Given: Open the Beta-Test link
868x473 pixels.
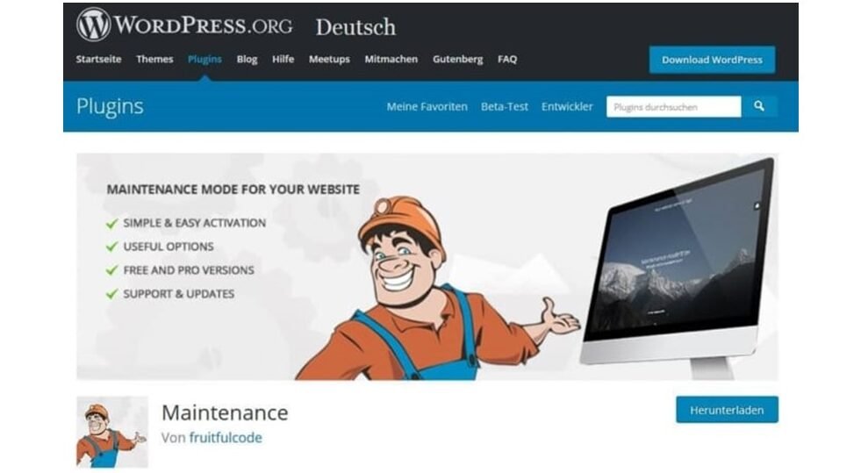Looking at the screenshot, I should coord(505,107).
